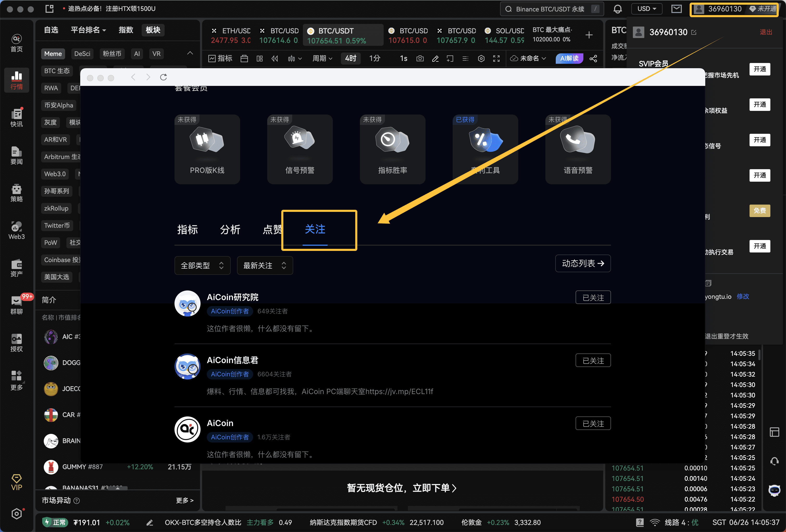Open the customer service headset icon

774,461
